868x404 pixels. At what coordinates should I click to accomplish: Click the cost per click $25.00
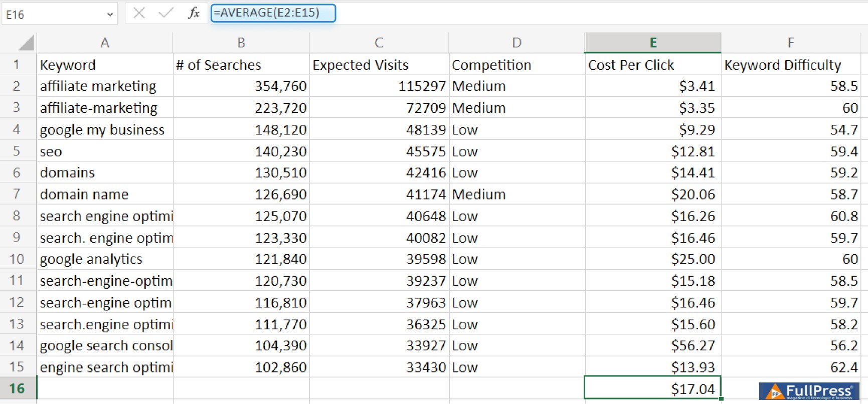click(x=653, y=259)
